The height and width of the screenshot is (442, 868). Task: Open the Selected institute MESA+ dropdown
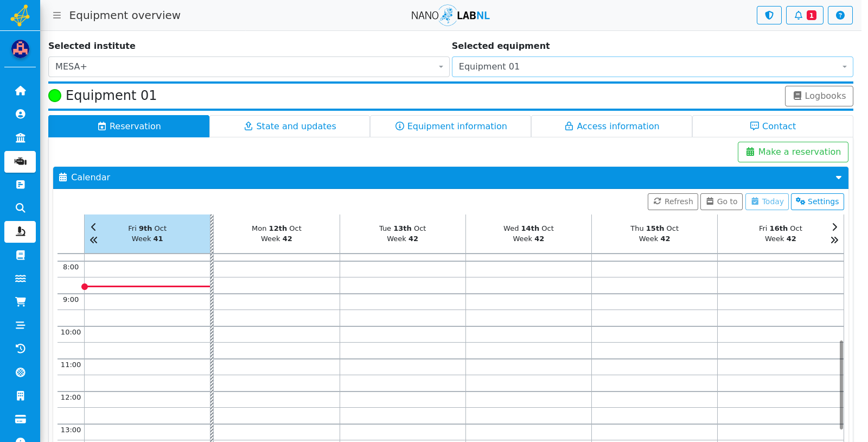[x=248, y=67]
